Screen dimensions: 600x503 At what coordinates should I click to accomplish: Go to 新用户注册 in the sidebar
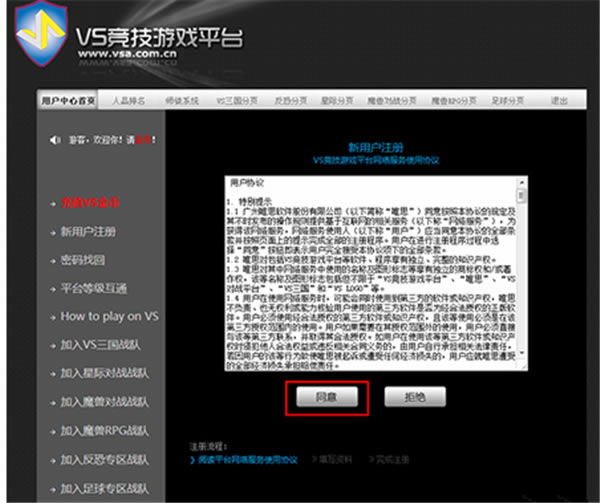[88, 232]
